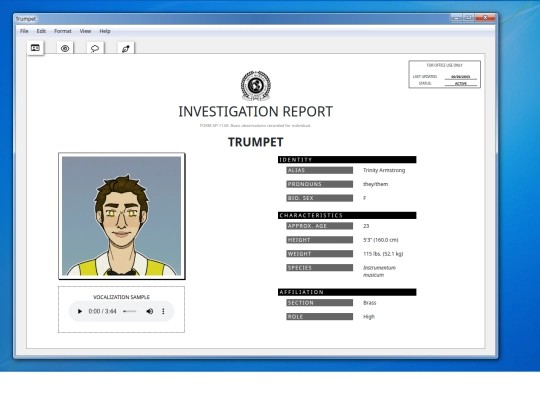
Task: Open audio player more options menu
Action: 163,311
